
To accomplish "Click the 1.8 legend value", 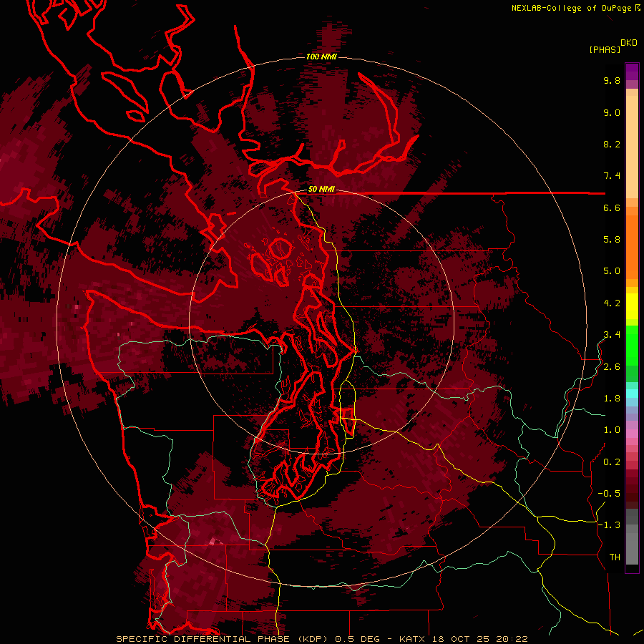I will [612, 399].
